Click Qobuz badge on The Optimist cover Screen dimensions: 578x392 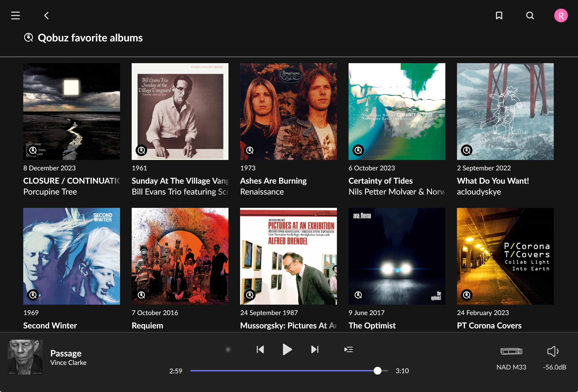[x=358, y=295]
